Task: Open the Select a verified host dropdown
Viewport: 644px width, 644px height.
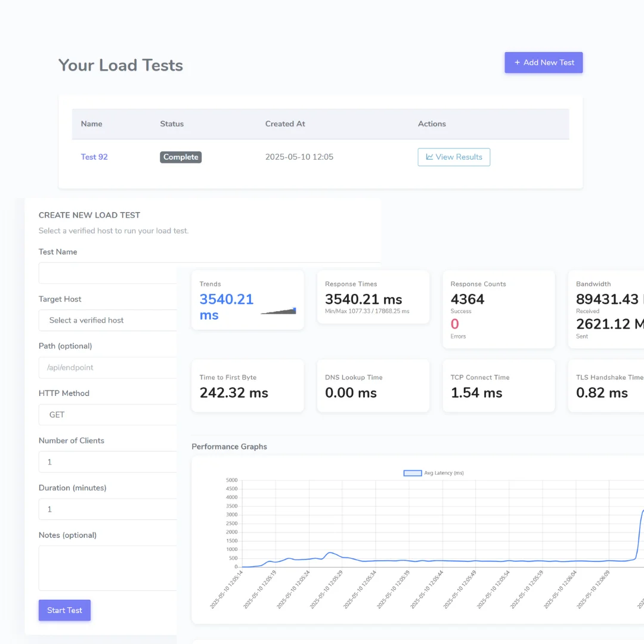Action: 107,320
